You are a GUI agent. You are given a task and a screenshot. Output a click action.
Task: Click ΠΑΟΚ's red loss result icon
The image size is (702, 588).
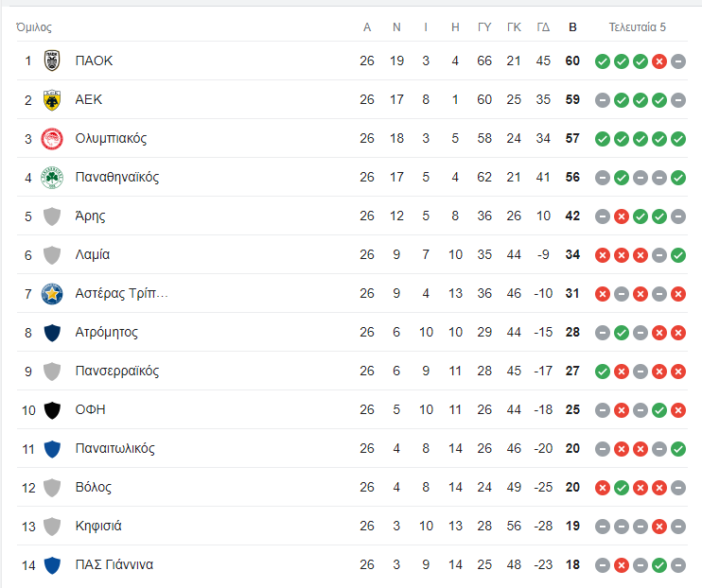coord(659,61)
